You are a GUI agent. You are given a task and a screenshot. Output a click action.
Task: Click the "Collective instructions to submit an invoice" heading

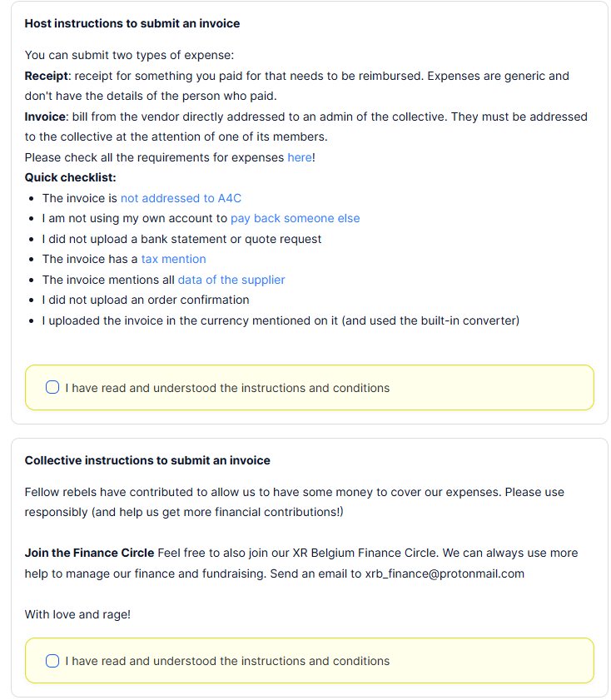tap(147, 460)
